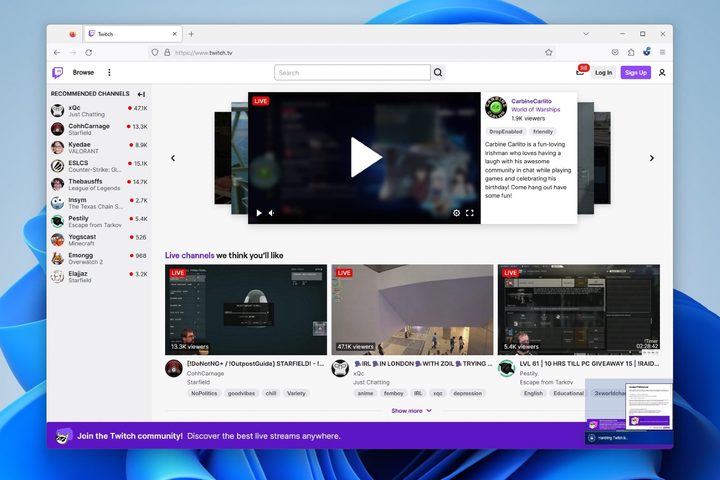Click the NoPolitics tag
720x480 pixels.
pyautogui.click(x=204, y=393)
